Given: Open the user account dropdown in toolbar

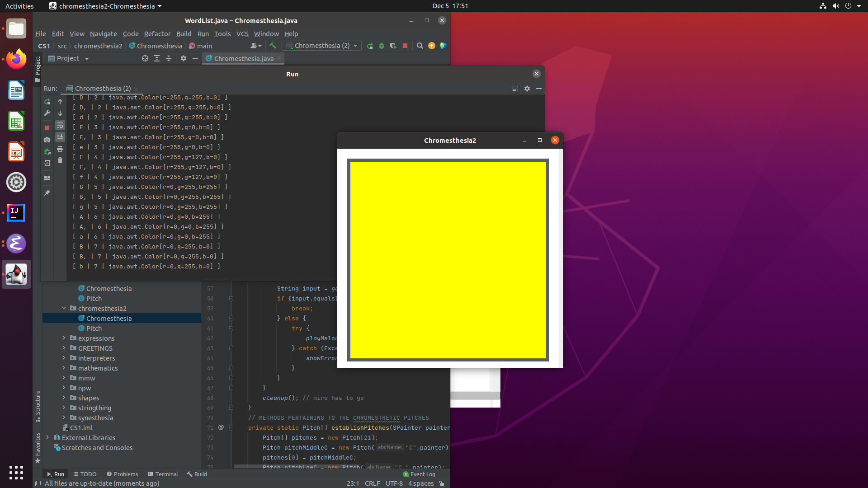Looking at the screenshot, I should point(256,46).
